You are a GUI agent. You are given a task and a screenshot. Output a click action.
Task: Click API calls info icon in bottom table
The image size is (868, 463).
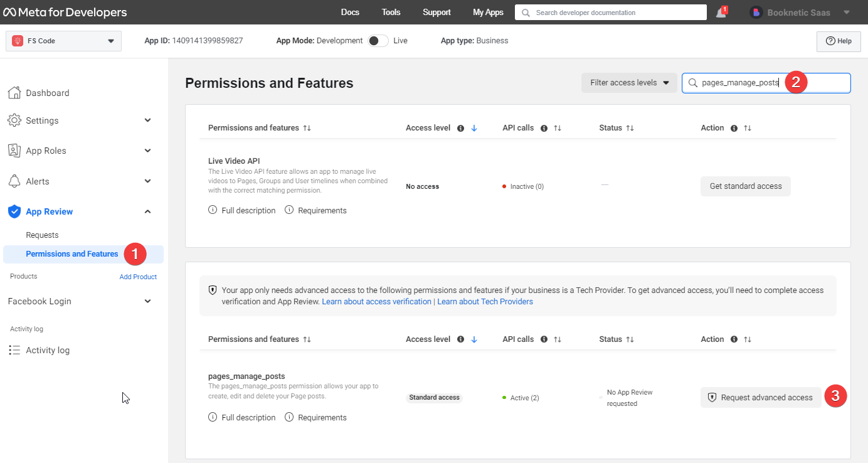click(544, 339)
